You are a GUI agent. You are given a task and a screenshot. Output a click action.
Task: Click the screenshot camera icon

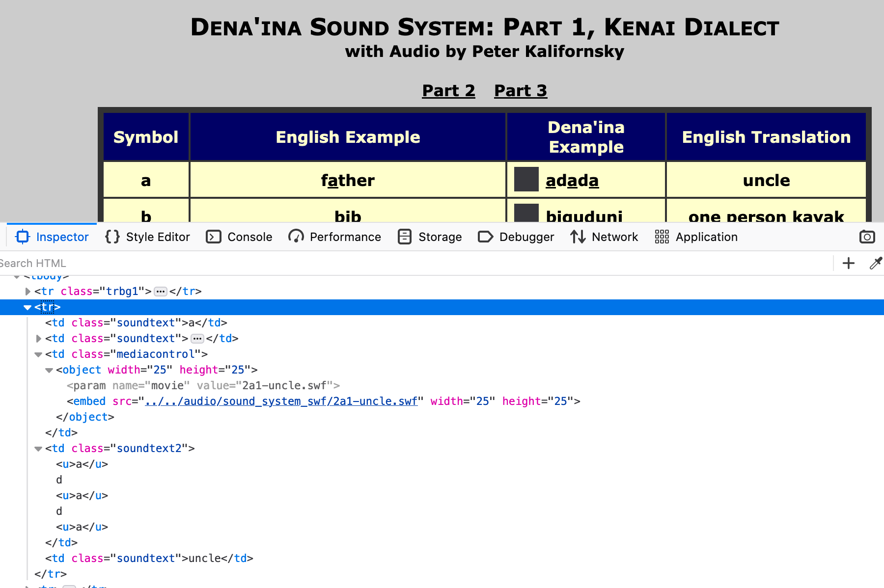(x=867, y=237)
